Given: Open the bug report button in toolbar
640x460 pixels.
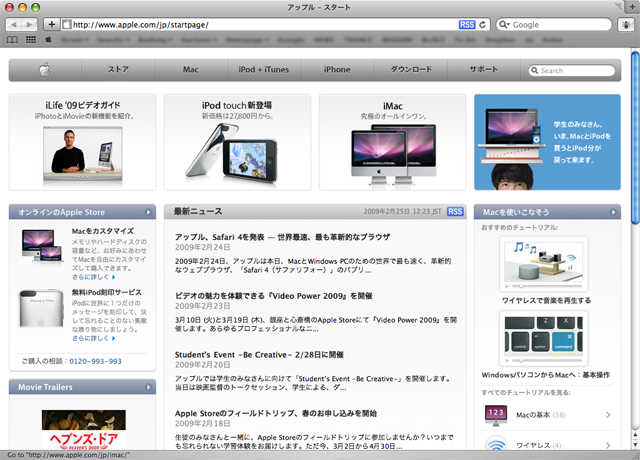Looking at the screenshot, I should (x=626, y=24).
